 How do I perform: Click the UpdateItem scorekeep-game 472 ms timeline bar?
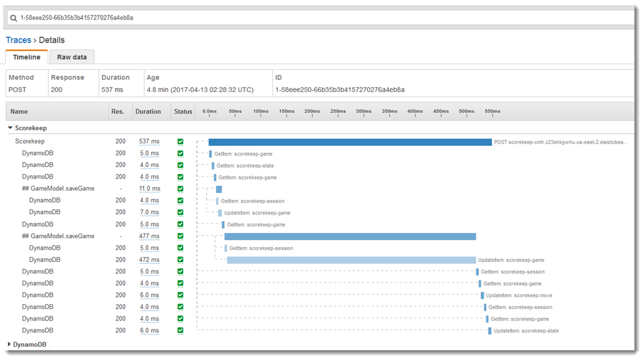(x=352, y=260)
